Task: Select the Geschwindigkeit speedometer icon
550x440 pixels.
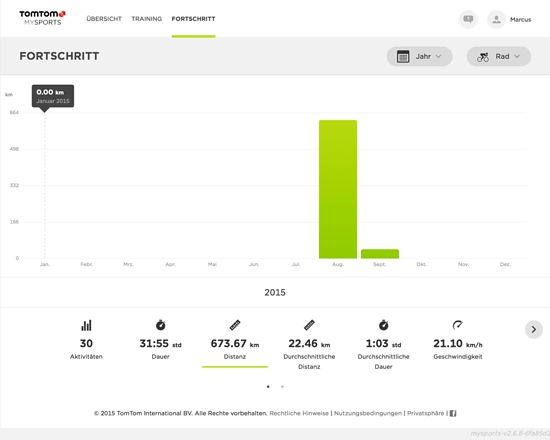Action: [458, 325]
